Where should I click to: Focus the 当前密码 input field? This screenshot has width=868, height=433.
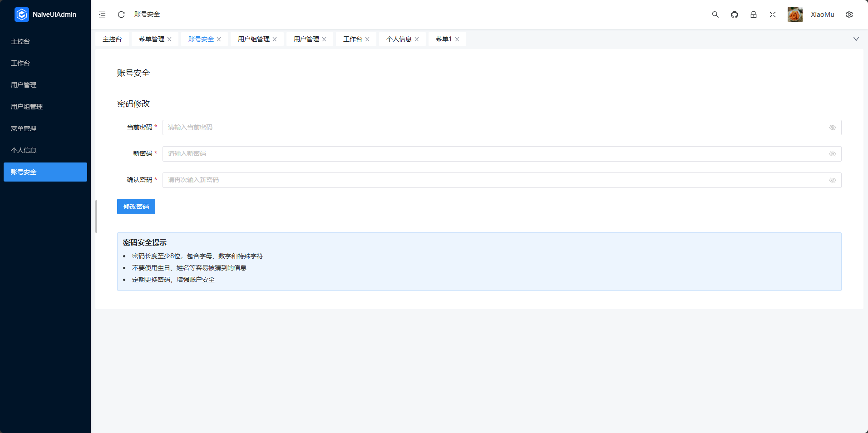[x=495, y=128]
